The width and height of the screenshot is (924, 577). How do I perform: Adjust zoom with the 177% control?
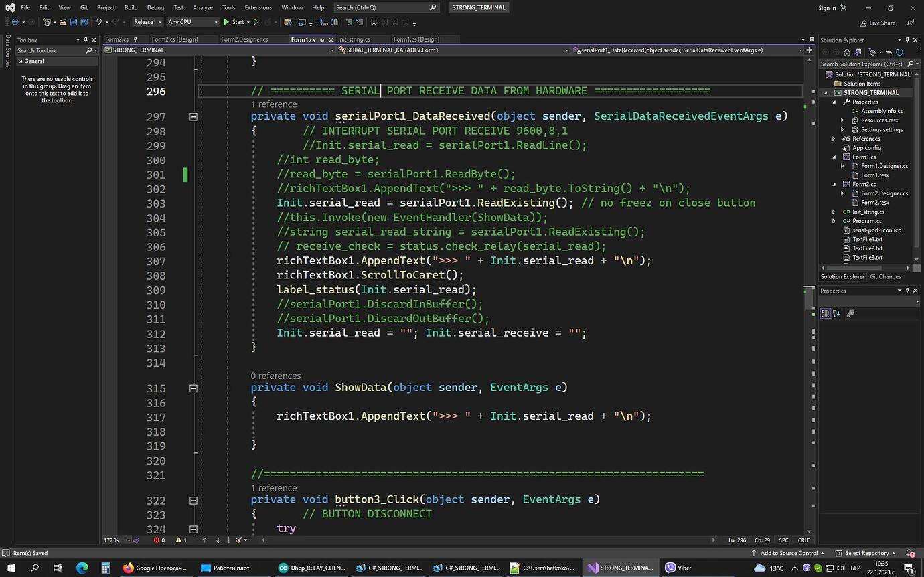(111, 540)
